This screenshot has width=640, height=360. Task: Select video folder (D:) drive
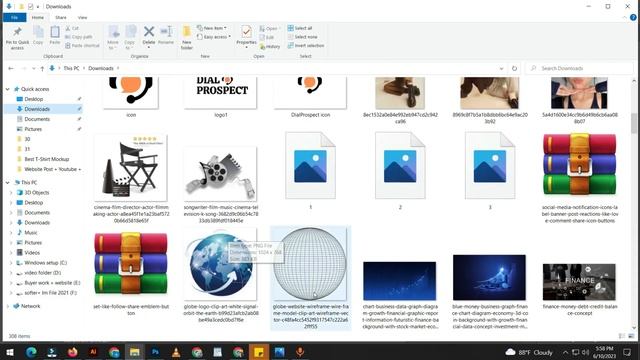[42, 273]
